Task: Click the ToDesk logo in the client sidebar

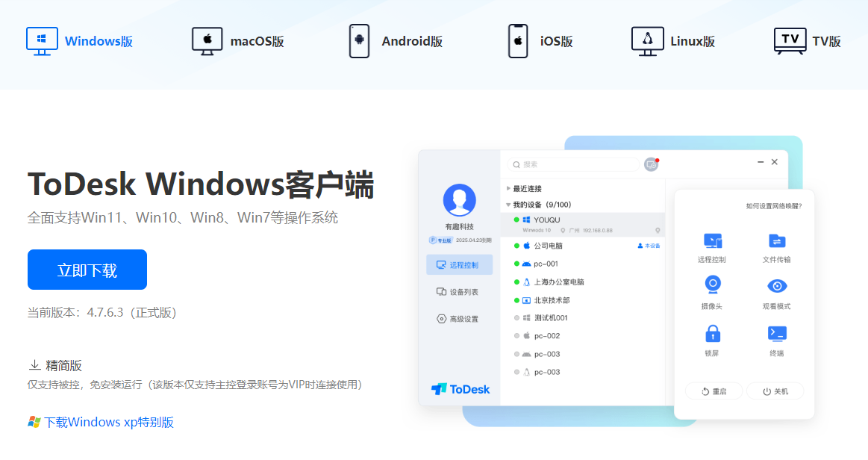Action: click(x=460, y=389)
